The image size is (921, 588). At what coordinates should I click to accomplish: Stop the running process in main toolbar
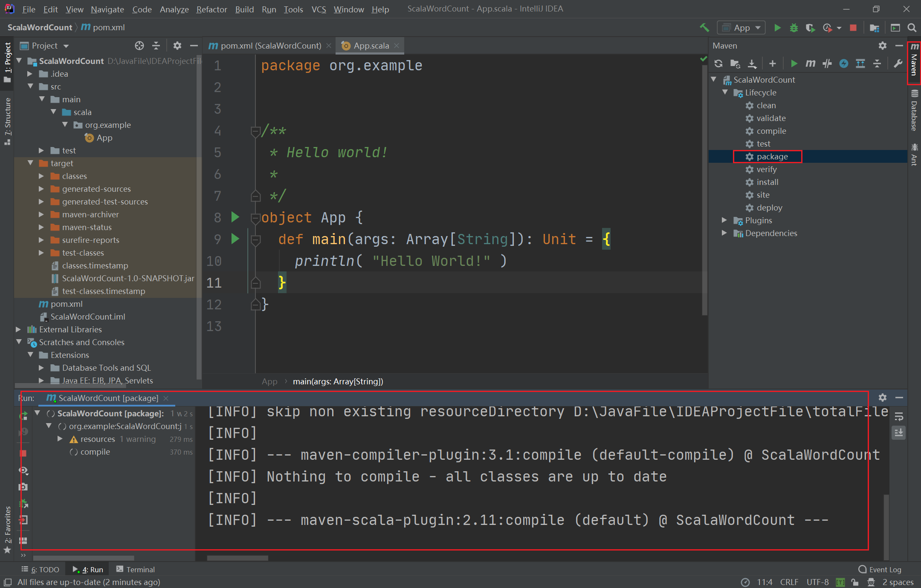[x=853, y=28]
